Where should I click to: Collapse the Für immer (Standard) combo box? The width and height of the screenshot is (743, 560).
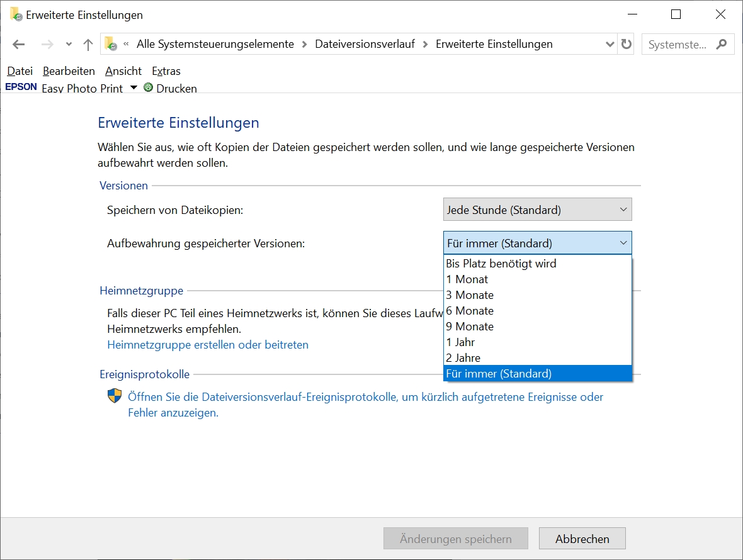[x=537, y=243]
